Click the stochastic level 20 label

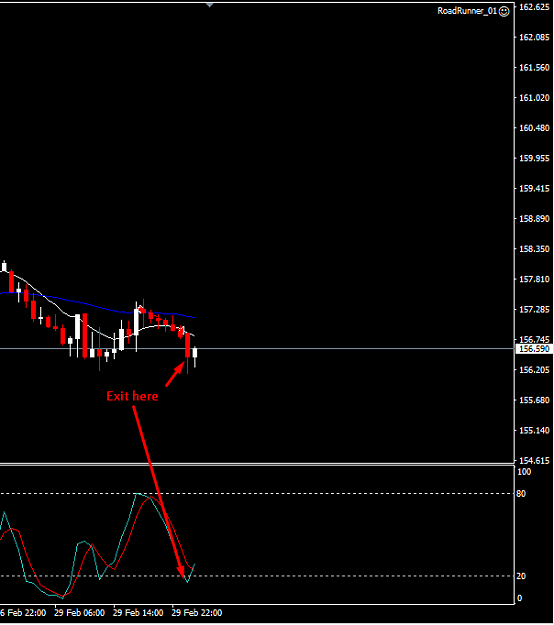521,576
